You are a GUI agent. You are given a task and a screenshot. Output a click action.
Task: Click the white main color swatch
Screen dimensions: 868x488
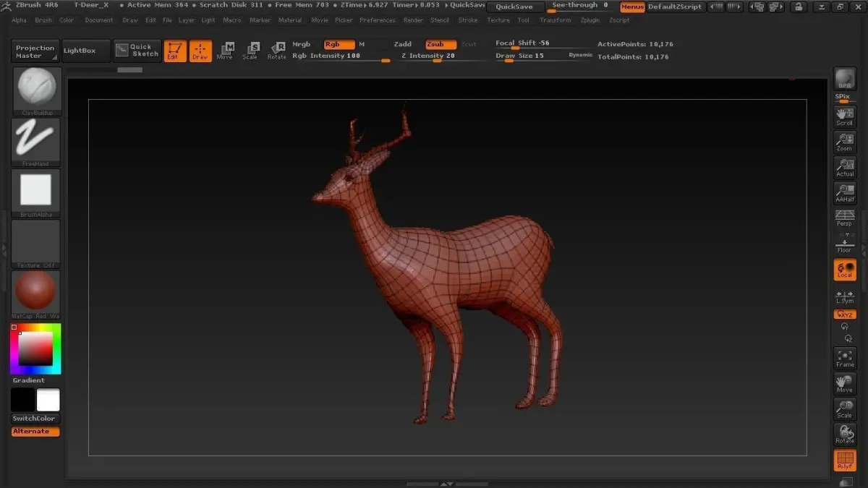[48, 400]
